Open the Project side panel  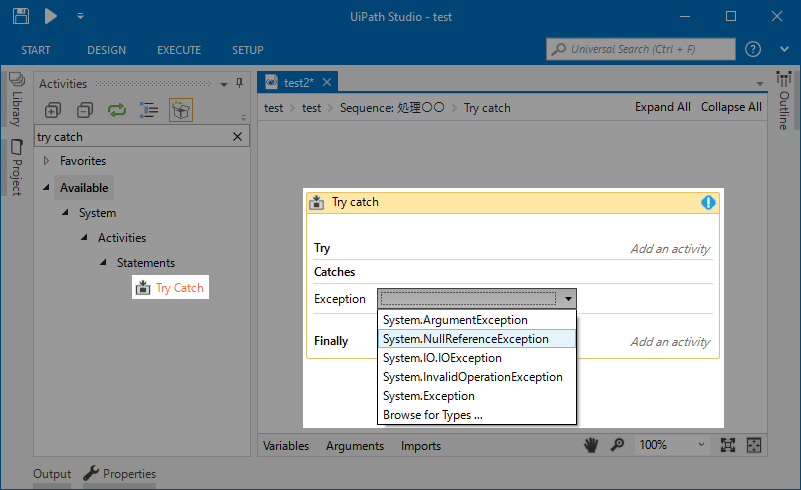(x=17, y=168)
